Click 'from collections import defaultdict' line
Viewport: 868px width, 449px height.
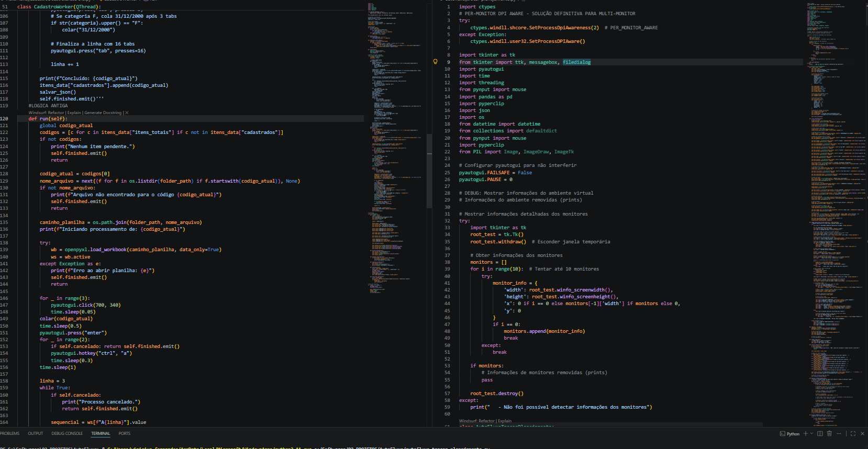(x=508, y=131)
